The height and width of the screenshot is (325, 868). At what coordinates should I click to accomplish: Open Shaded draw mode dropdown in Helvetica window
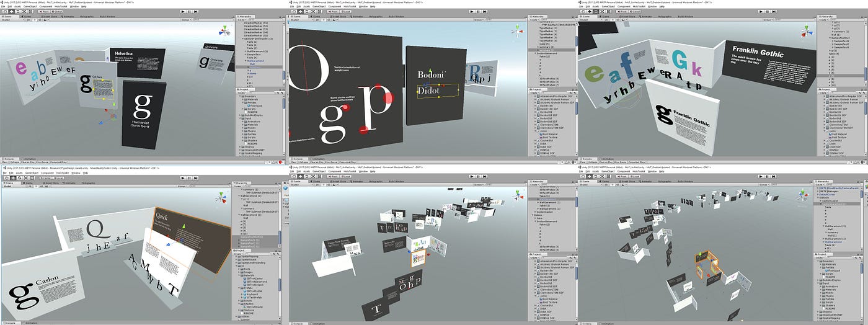pyautogui.click(x=12, y=20)
